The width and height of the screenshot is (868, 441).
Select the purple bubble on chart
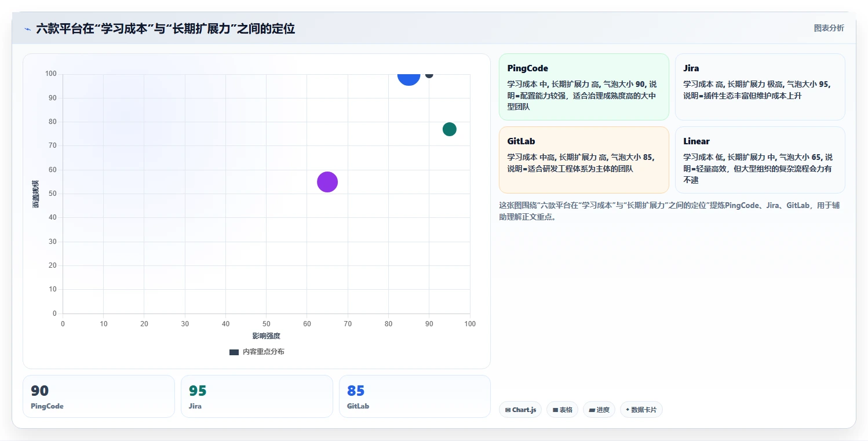pos(327,182)
